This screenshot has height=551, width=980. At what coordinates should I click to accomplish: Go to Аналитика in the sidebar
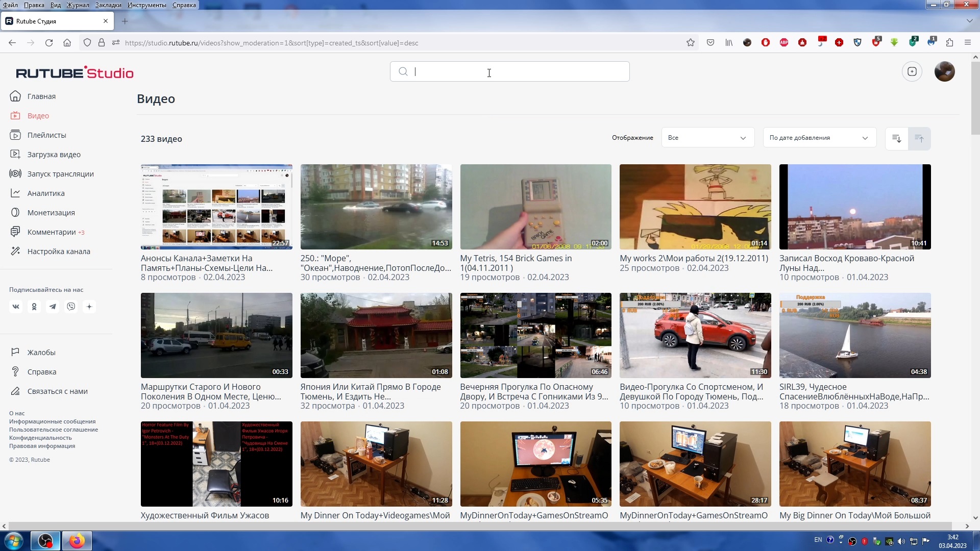tap(46, 193)
